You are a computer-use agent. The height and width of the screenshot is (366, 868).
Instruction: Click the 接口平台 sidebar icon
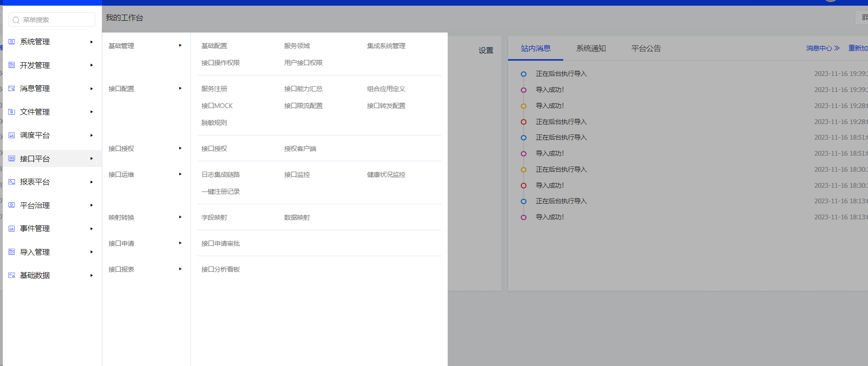click(12, 158)
